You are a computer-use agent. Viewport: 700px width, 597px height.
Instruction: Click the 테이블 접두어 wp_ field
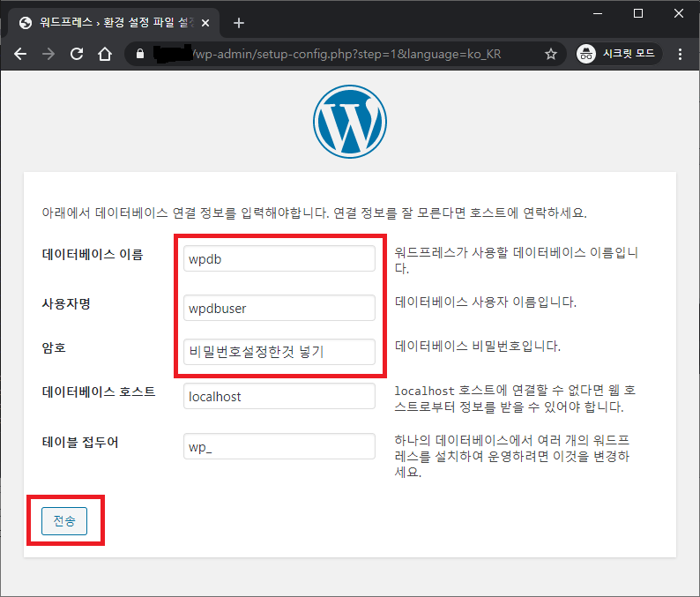[x=279, y=446]
